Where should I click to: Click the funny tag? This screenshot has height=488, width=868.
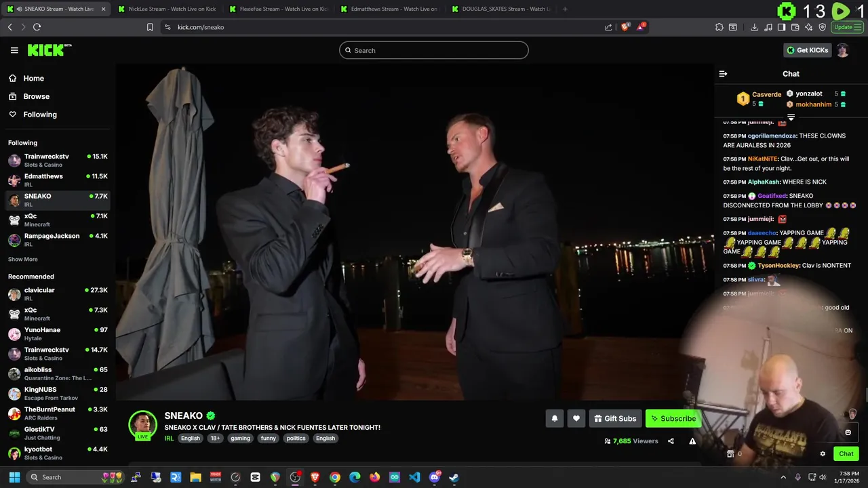[x=269, y=439]
